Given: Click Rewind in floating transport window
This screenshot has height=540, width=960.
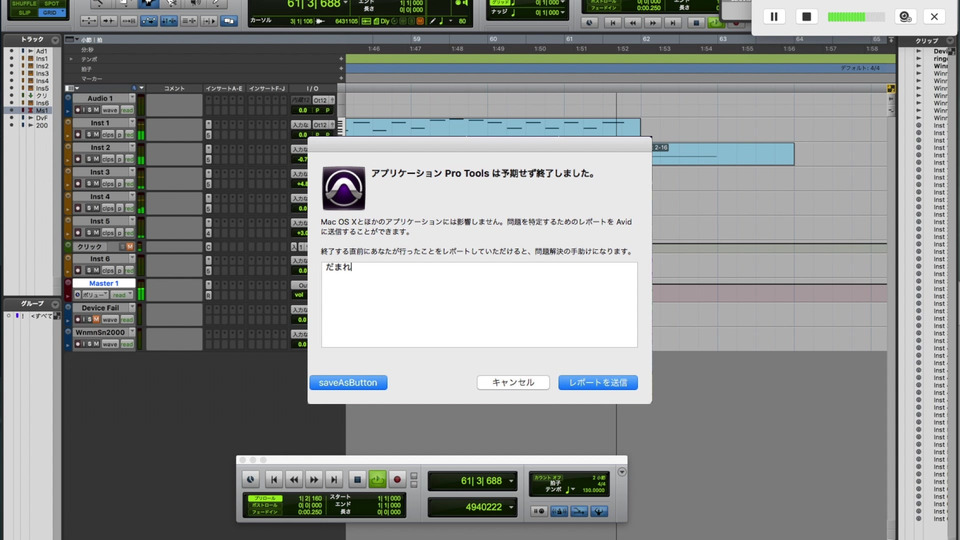Looking at the screenshot, I should point(294,479).
